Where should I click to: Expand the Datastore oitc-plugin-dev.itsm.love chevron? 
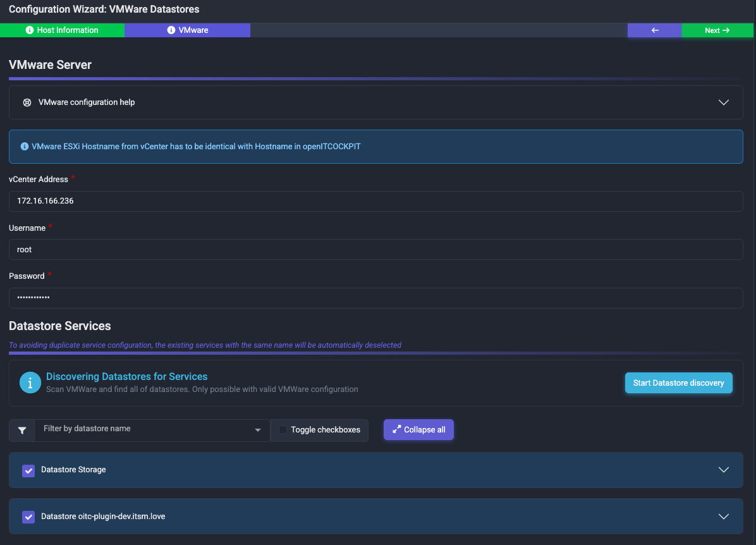coord(724,517)
